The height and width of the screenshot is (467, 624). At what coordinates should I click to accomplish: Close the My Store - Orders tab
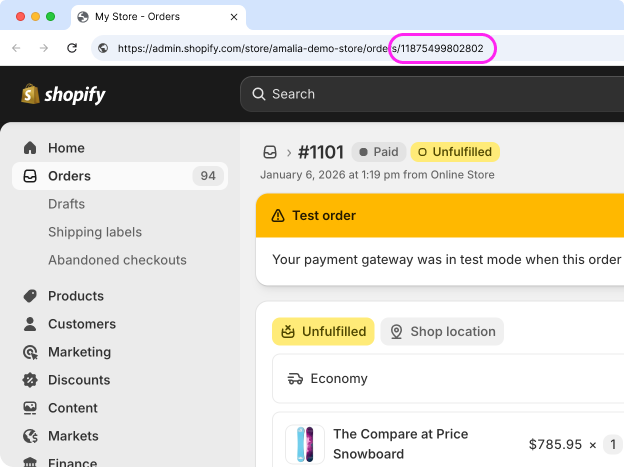[x=234, y=17]
